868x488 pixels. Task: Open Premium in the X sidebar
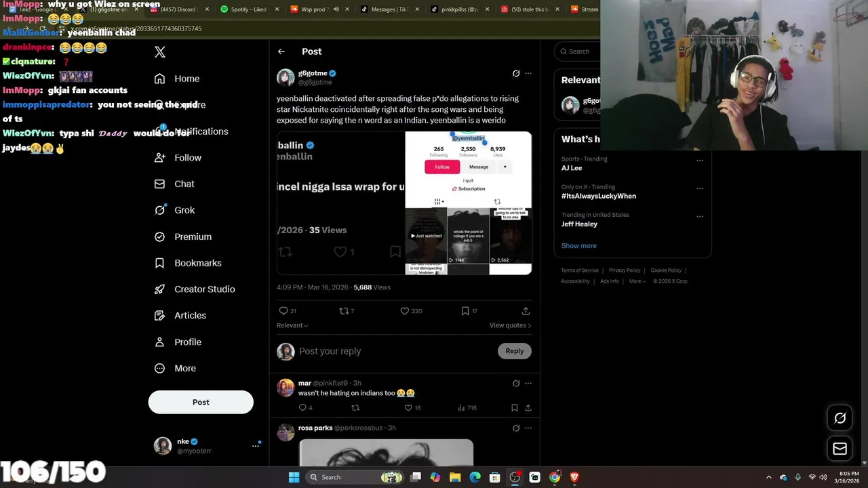tap(183, 237)
